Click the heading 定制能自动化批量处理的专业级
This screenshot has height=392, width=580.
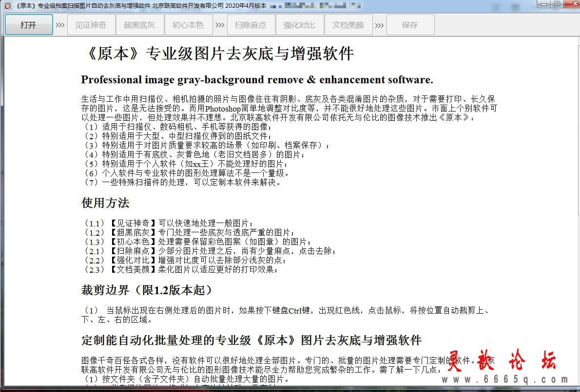(x=251, y=340)
